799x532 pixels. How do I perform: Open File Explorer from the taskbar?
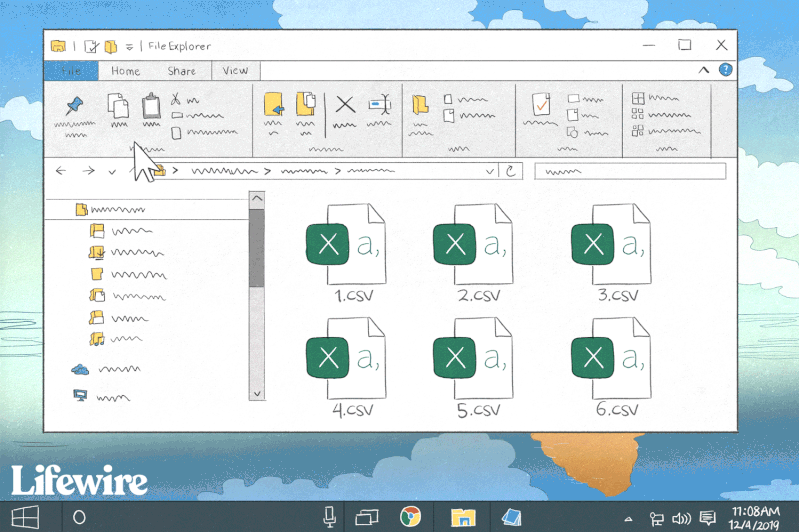pos(463,517)
